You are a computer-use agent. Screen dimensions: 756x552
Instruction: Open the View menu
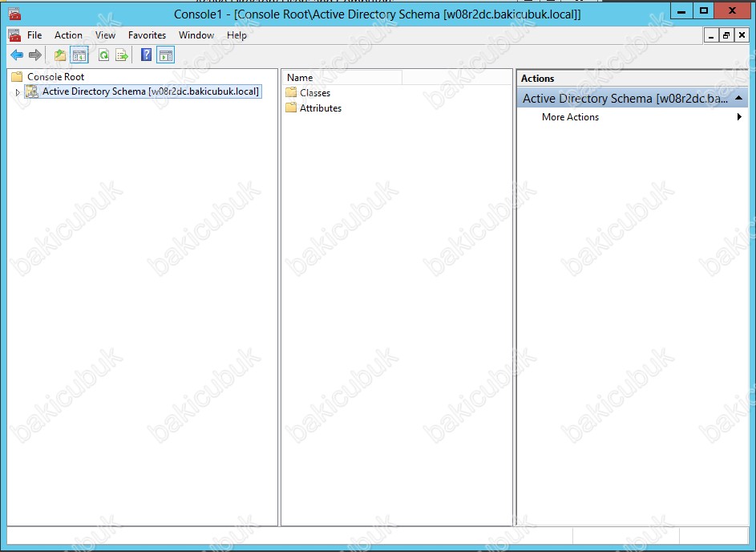[x=105, y=35]
